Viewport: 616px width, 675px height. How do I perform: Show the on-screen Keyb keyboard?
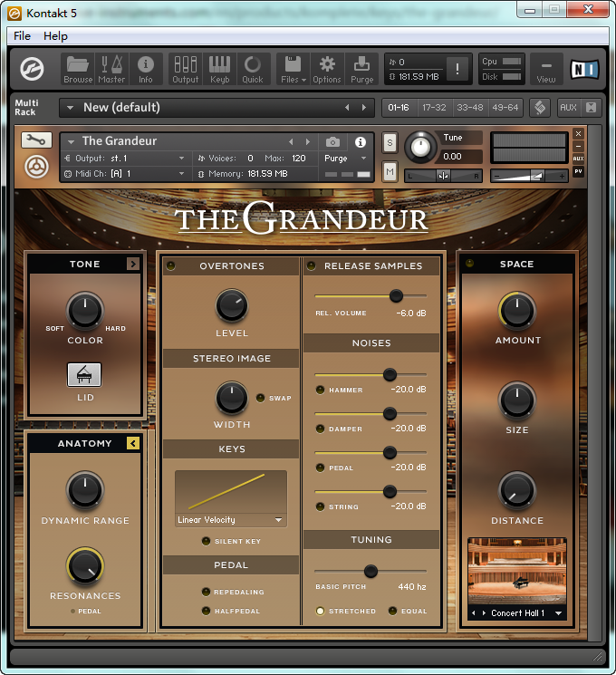(x=219, y=69)
